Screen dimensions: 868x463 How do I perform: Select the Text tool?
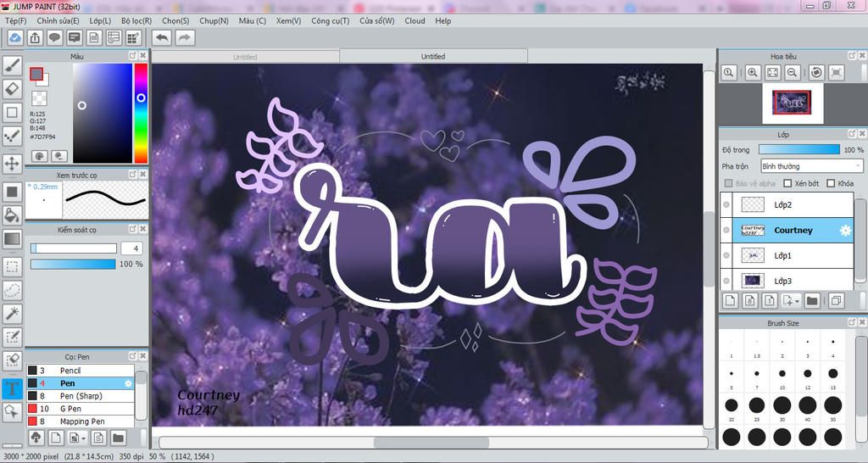coord(12,388)
